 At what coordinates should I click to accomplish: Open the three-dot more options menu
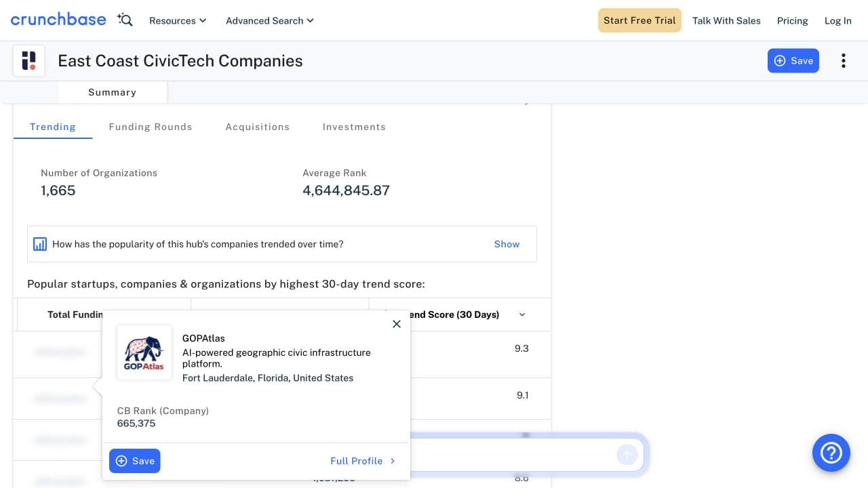click(x=844, y=60)
